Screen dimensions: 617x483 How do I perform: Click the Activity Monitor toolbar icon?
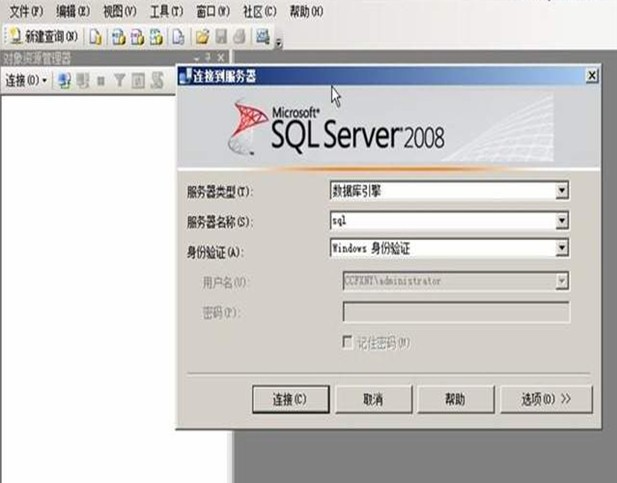(x=263, y=37)
